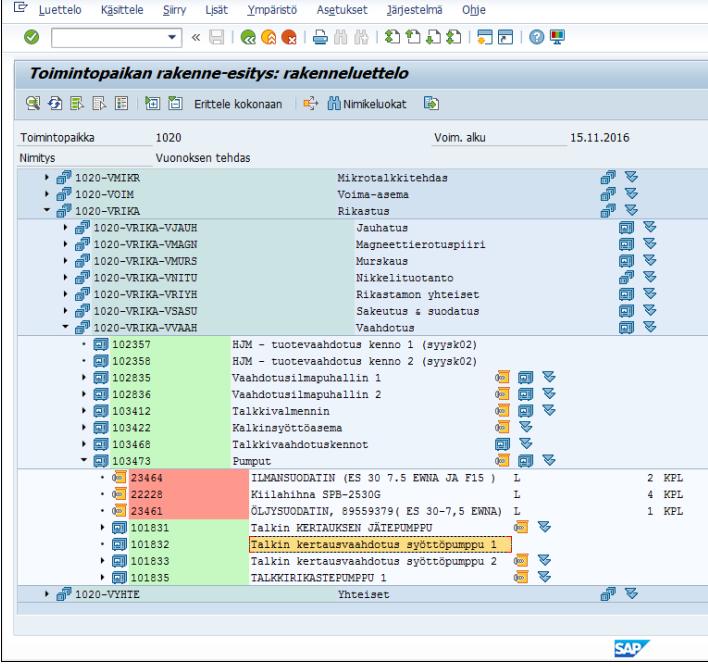Viewport: 708px width, 666px height.
Task: Collapse the 103473 Pumput node
Action: coord(84,460)
